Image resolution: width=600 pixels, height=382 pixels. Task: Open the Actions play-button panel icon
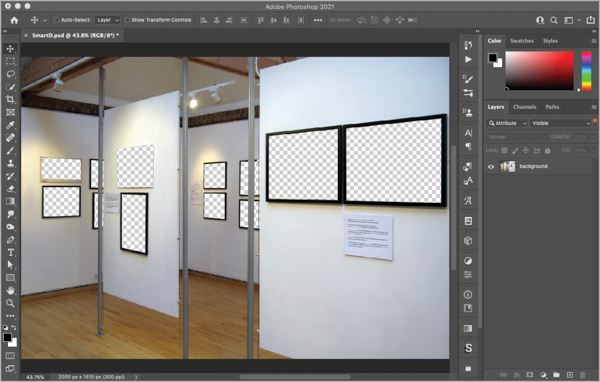tap(468, 59)
